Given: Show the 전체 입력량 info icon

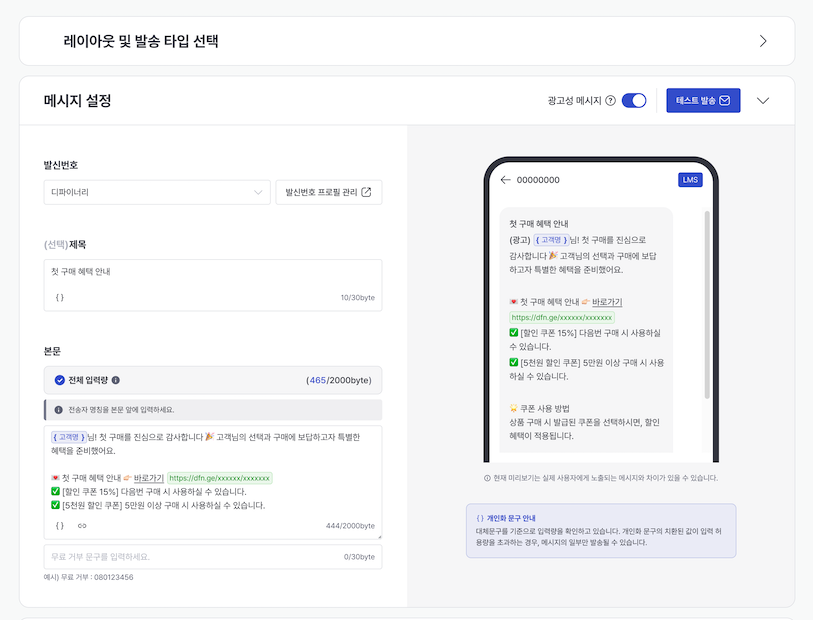Looking at the screenshot, I should coord(116,380).
